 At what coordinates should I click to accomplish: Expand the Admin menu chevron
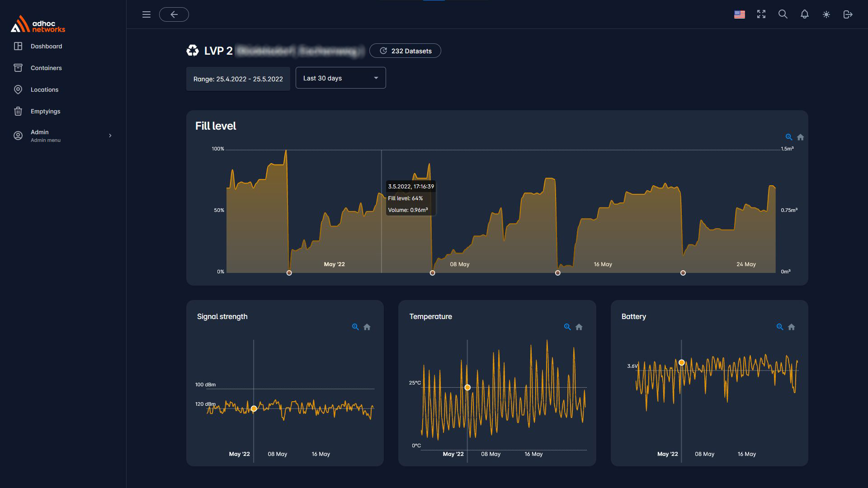coord(110,136)
